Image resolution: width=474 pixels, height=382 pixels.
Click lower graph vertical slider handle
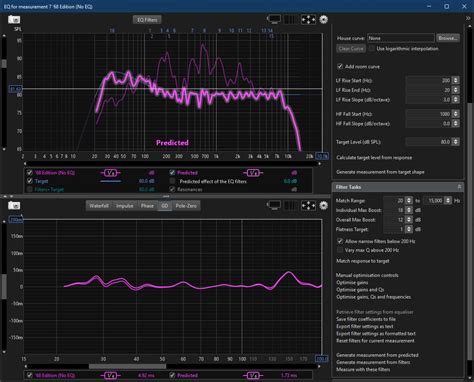tap(4, 286)
